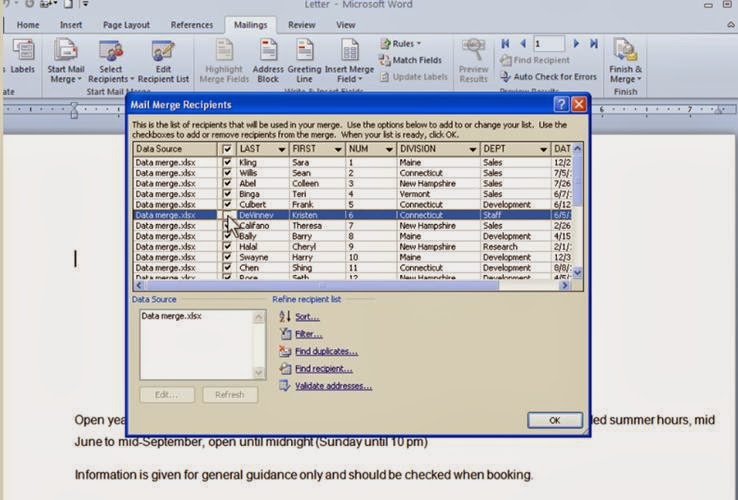Open Start Mail Merge menu
The width and height of the screenshot is (738, 500).
click(65, 61)
